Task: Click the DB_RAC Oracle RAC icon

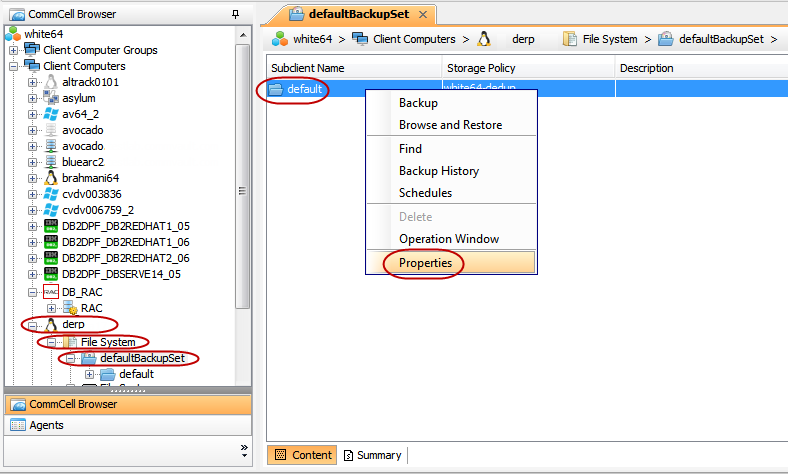Action: pos(50,292)
